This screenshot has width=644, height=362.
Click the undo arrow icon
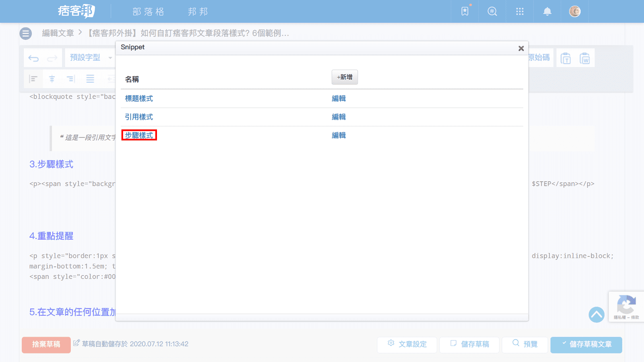(x=33, y=58)
